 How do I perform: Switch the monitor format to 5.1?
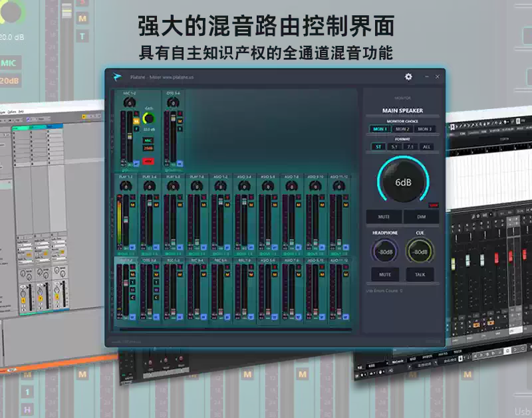click(394, 146)
